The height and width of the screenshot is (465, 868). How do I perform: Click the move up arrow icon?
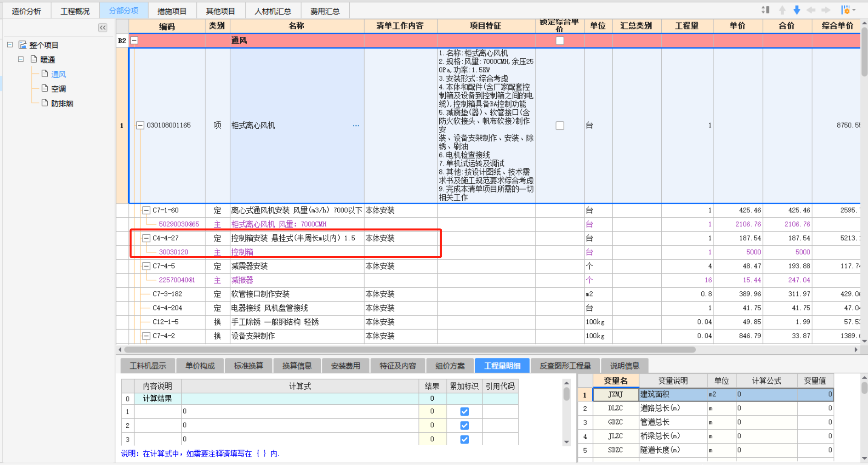pyautogui.click(x=782, y=10)
